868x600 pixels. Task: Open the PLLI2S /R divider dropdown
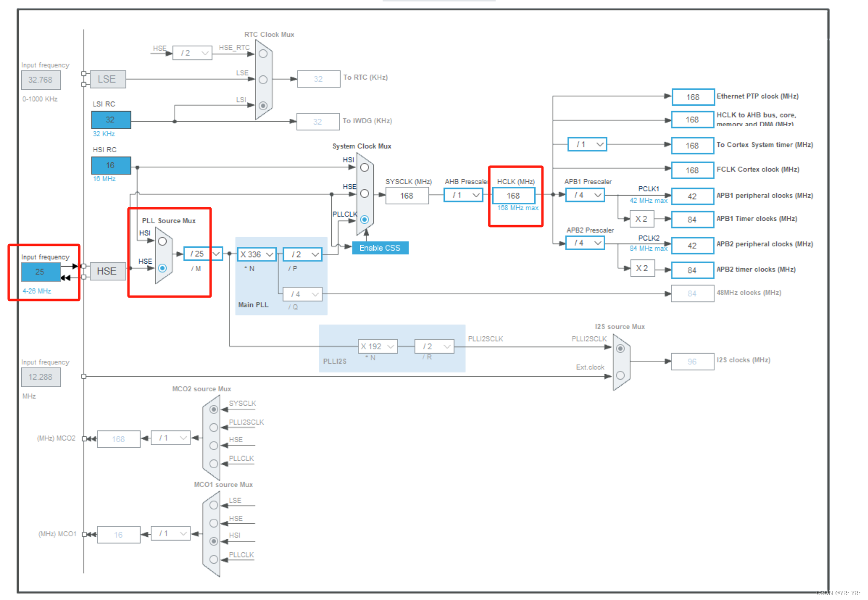[434, 346]
